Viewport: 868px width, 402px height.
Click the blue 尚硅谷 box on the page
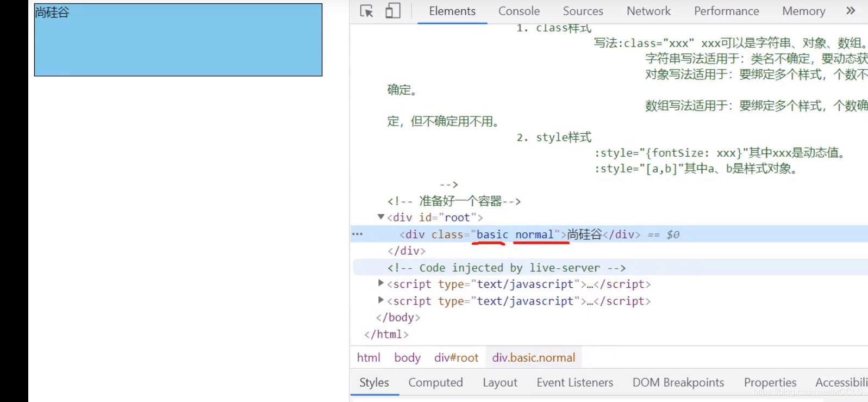[178, 40]
